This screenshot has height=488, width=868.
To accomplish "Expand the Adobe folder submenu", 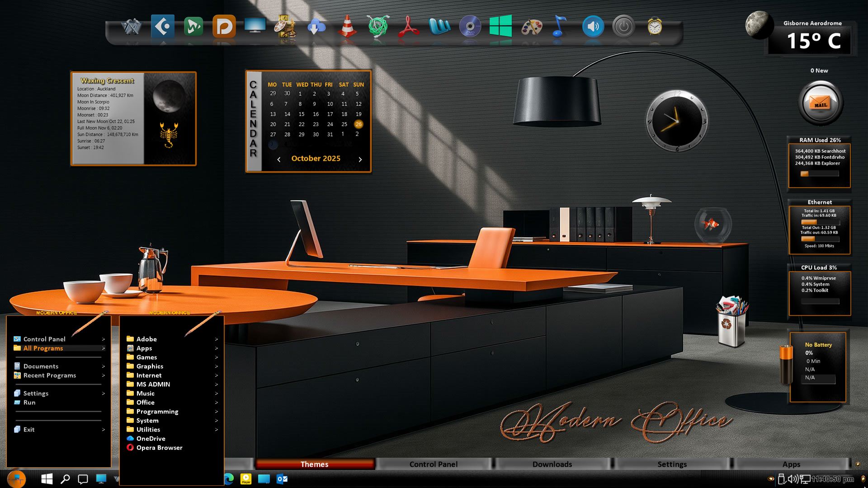I will click(x=146, y=339).
